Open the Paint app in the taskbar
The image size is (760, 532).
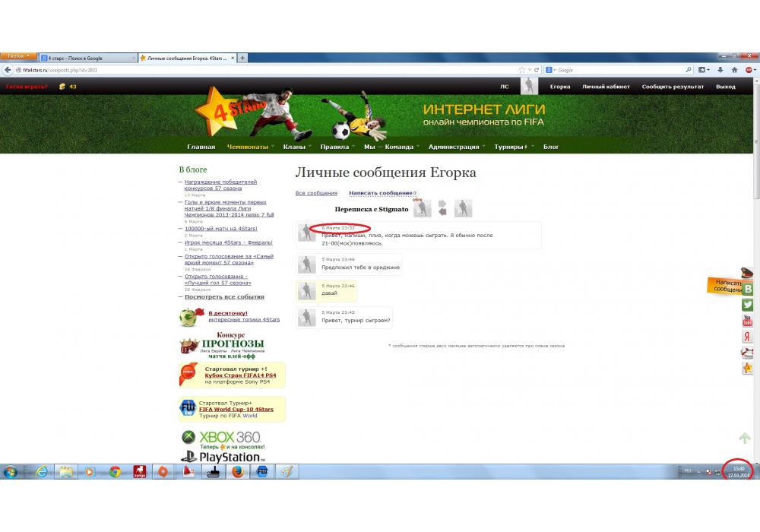click(x=287, y=471)
